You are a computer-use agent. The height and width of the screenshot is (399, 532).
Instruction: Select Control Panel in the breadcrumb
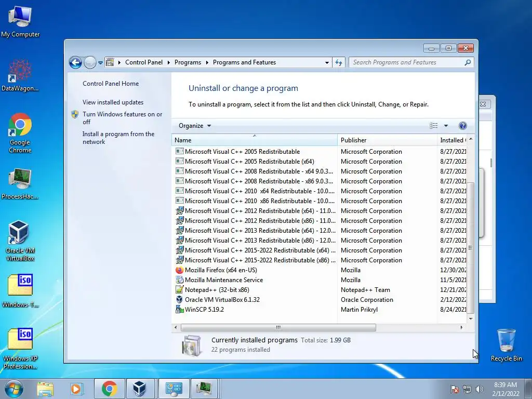click(144, 62)
